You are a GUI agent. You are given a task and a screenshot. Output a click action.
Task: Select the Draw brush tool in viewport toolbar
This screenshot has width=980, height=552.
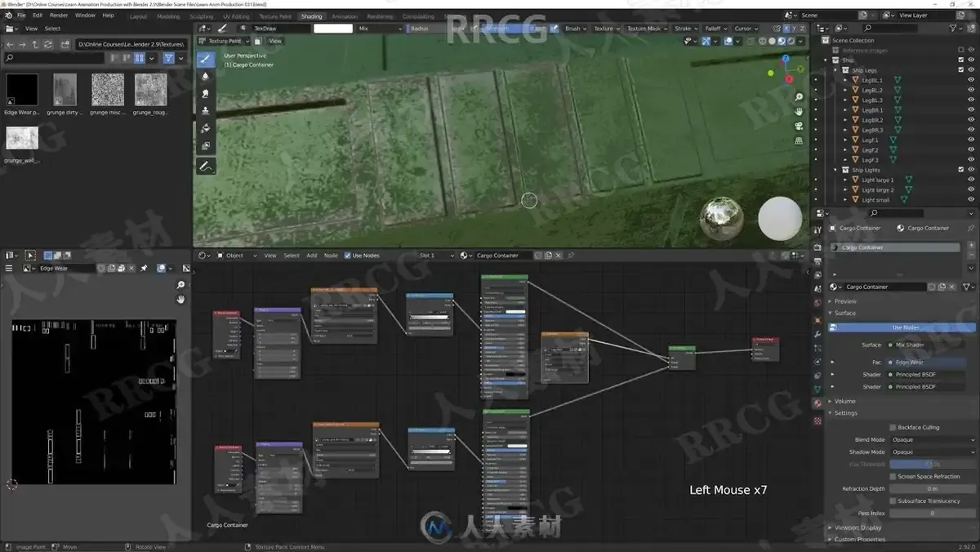click(205, 59)
